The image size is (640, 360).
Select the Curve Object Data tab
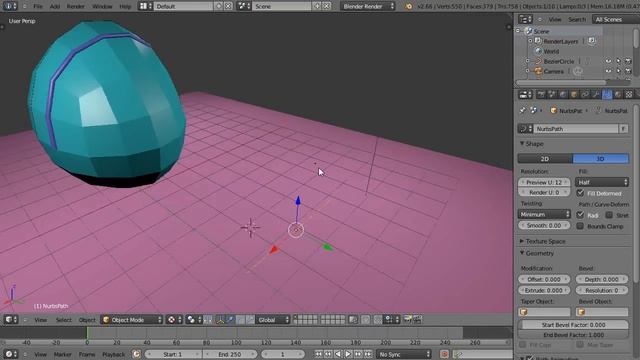coord(607,94)
